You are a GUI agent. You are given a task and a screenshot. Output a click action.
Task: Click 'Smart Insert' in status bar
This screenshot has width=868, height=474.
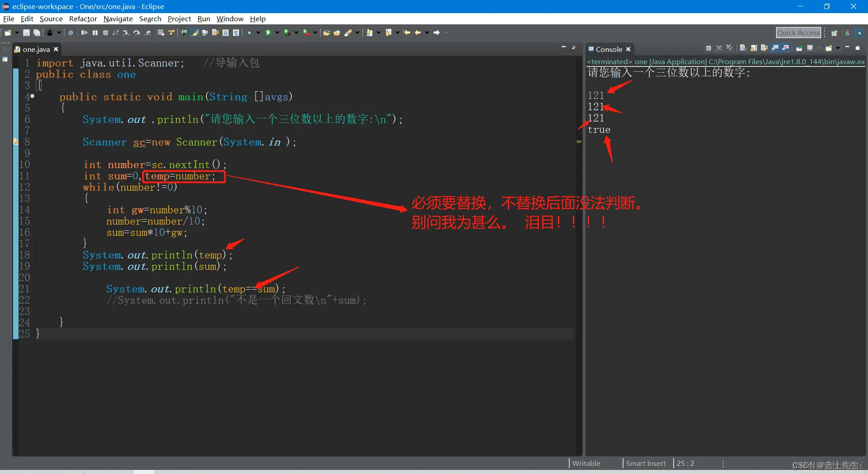646,463
